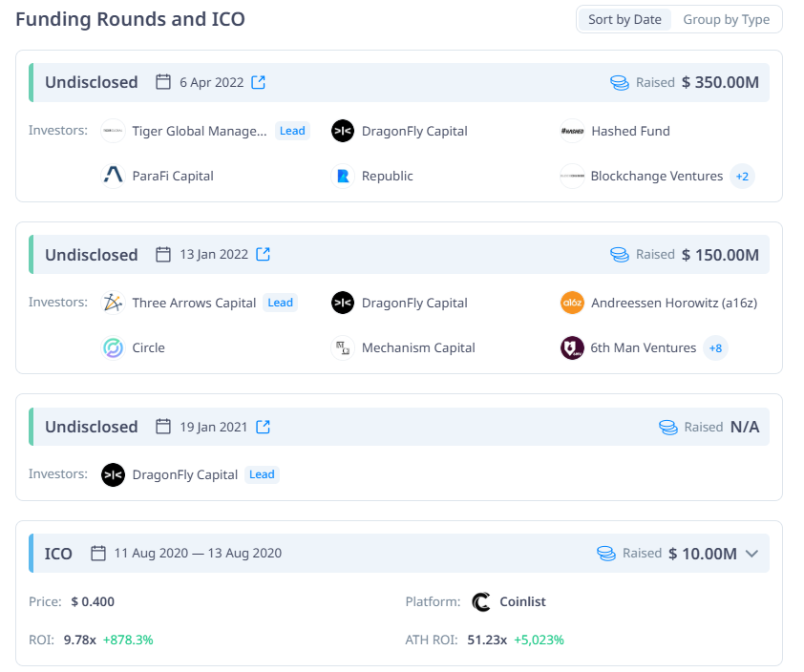Click the ICO price value '$ 0.400'
The height and width of the screenshot is (672, 804).
pos(93,601)
